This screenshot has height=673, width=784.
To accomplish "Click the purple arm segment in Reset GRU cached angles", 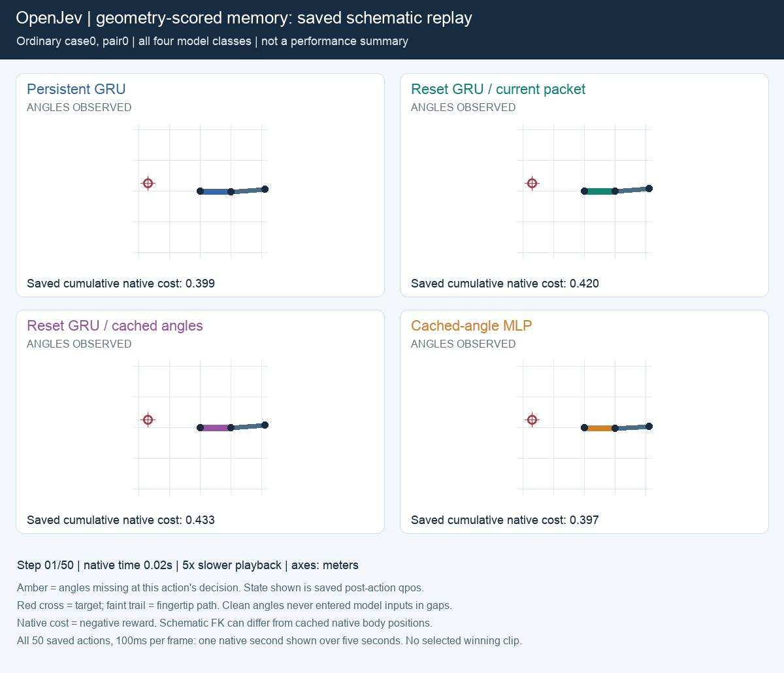I will tap(216, 428).
